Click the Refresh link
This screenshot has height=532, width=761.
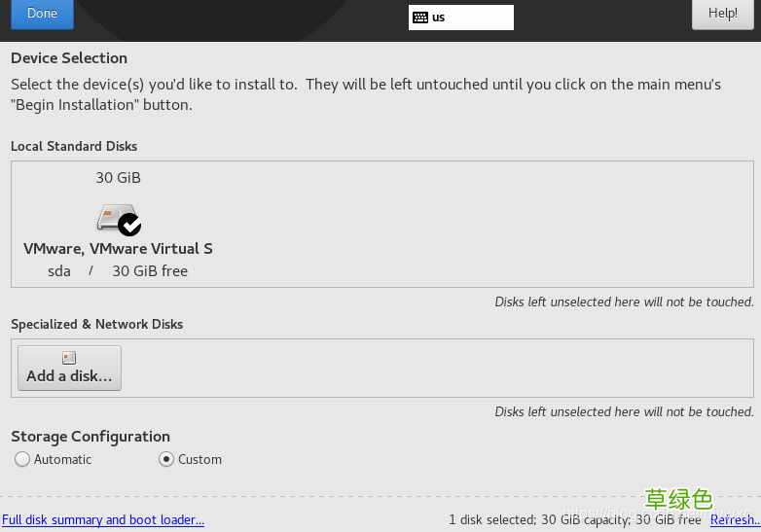(x=735, y=520)
